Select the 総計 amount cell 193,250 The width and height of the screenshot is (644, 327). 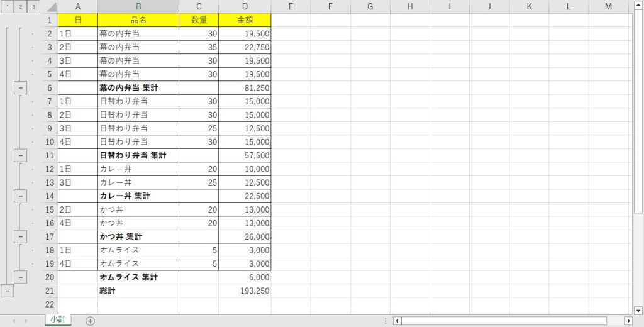[245, 291]
